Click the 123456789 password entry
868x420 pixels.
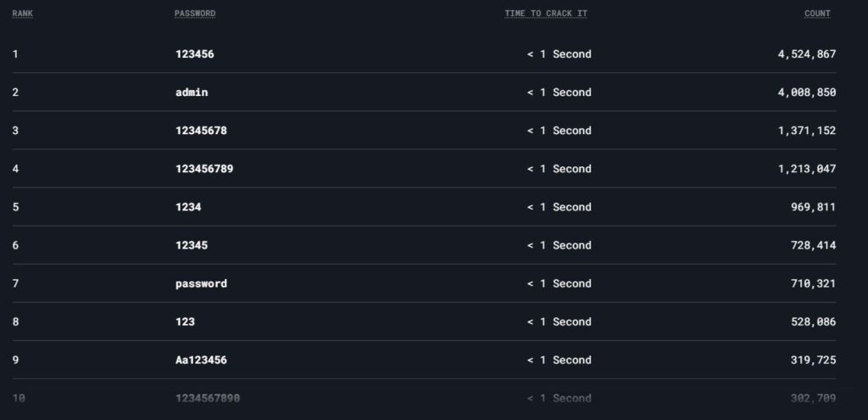pos(204,169)
